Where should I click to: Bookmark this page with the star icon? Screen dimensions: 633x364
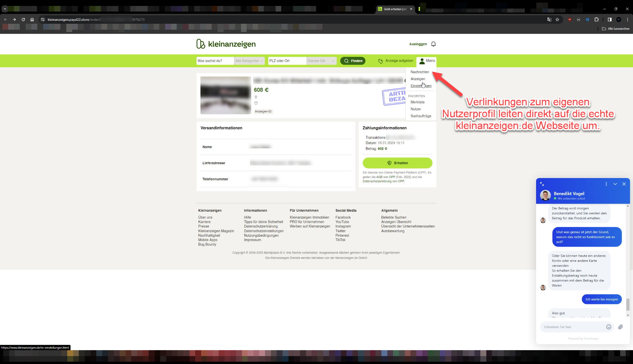pos(557,19)
